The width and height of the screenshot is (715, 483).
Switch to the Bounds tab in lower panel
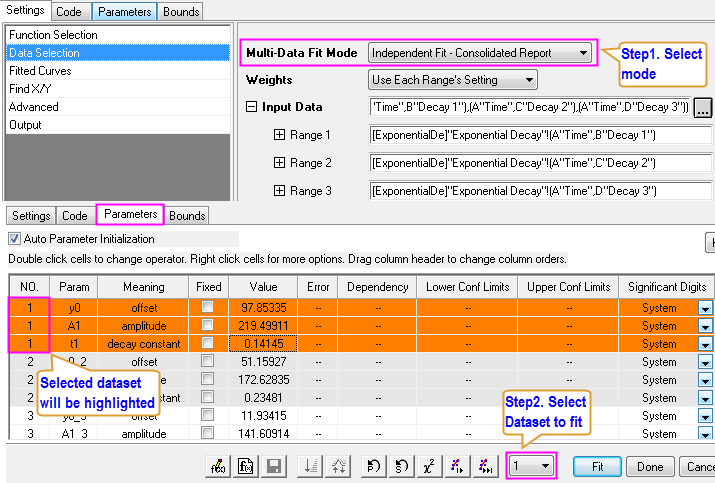pyautogui.click(x=187, y=215)
